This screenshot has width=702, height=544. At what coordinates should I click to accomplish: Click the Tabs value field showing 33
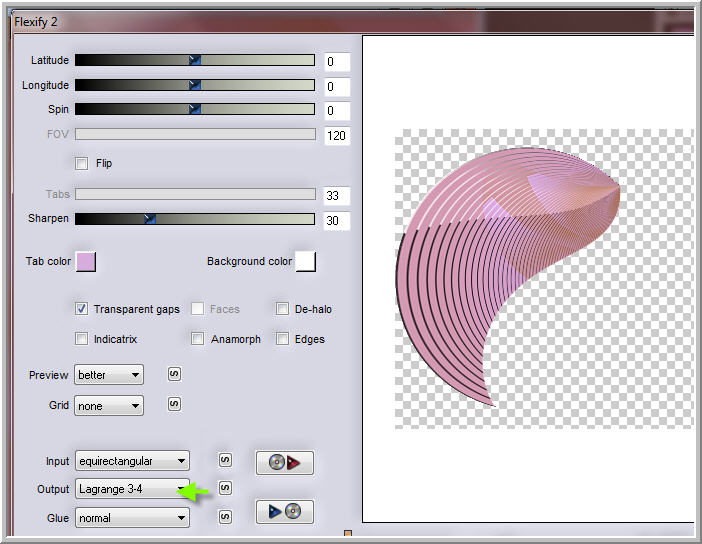coord(337,196)
